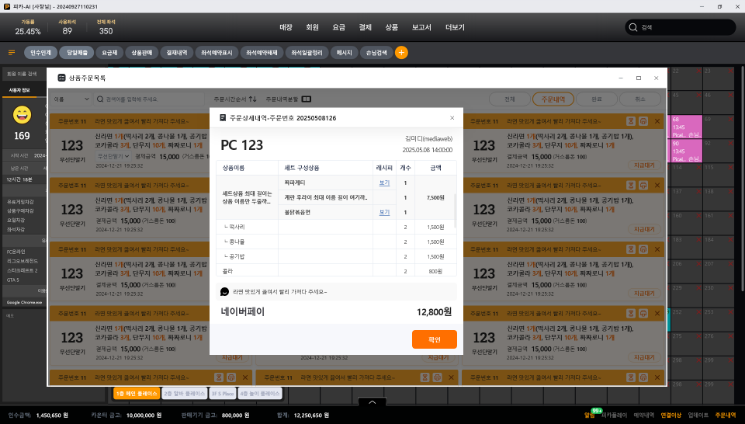The height and width of the screenshot is (424, 745).
Task: Select the '전체' filter pill
Action: [510, 99]
